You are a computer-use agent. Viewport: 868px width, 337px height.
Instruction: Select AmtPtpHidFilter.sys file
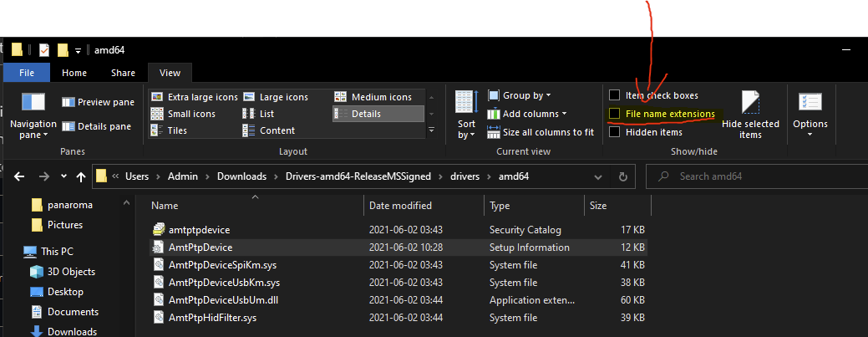[x=398, y=318]
